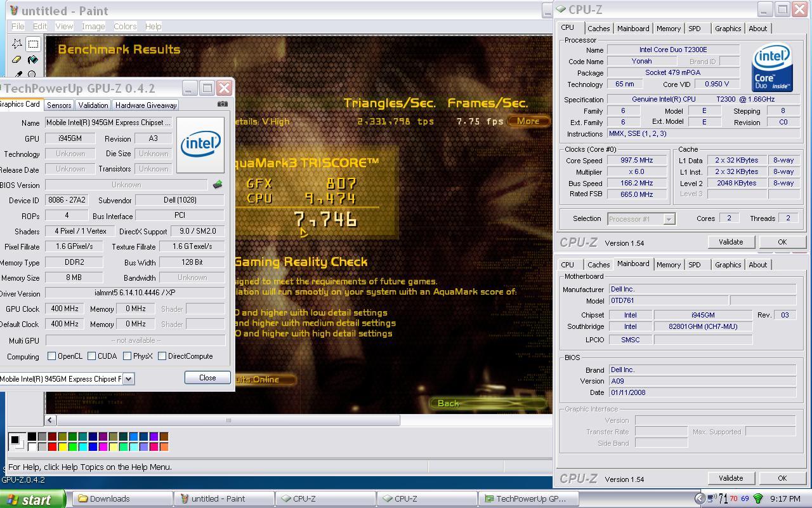The image size is (812, 508).
Task: Click the green wireless signal tray icon
Action: point(757,499)
